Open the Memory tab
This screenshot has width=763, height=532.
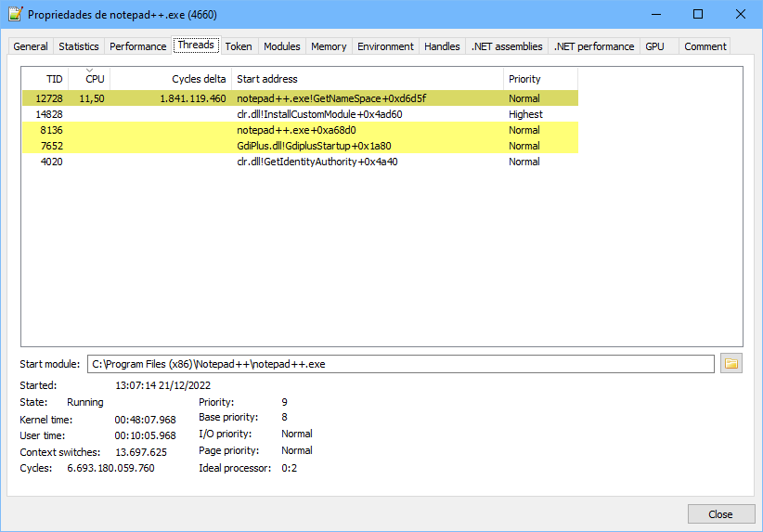pyautogui.click(x=329, y=46)
